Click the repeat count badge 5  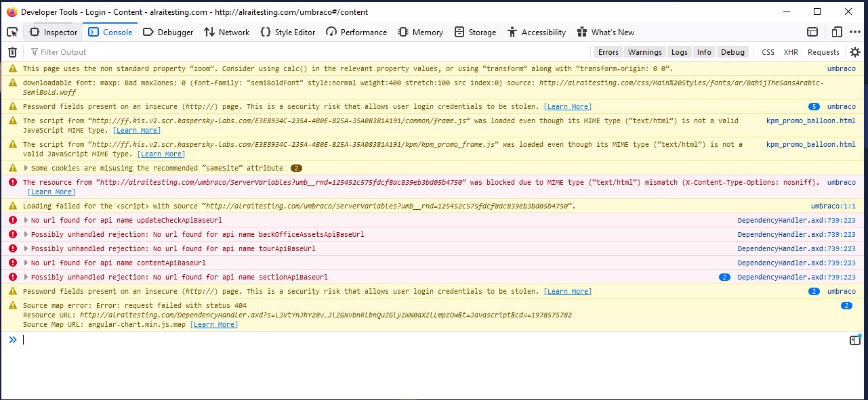[x=814, y=106]
